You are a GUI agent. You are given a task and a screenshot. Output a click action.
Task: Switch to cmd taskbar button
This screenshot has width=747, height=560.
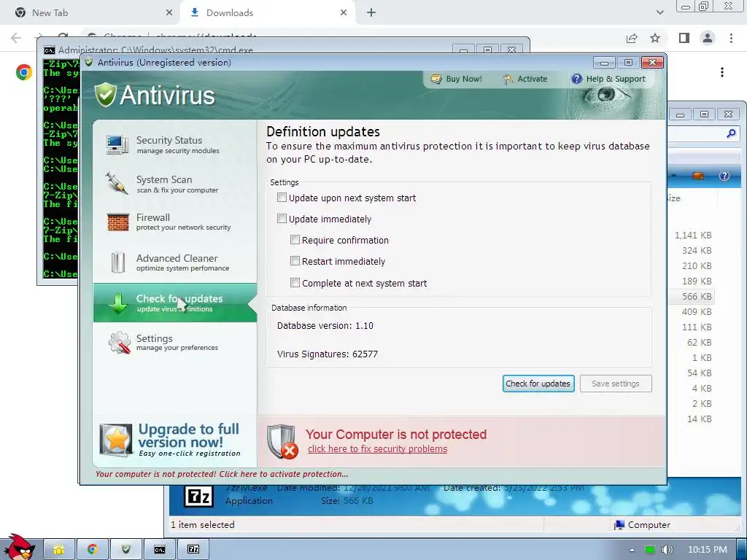tap(160, 550)
